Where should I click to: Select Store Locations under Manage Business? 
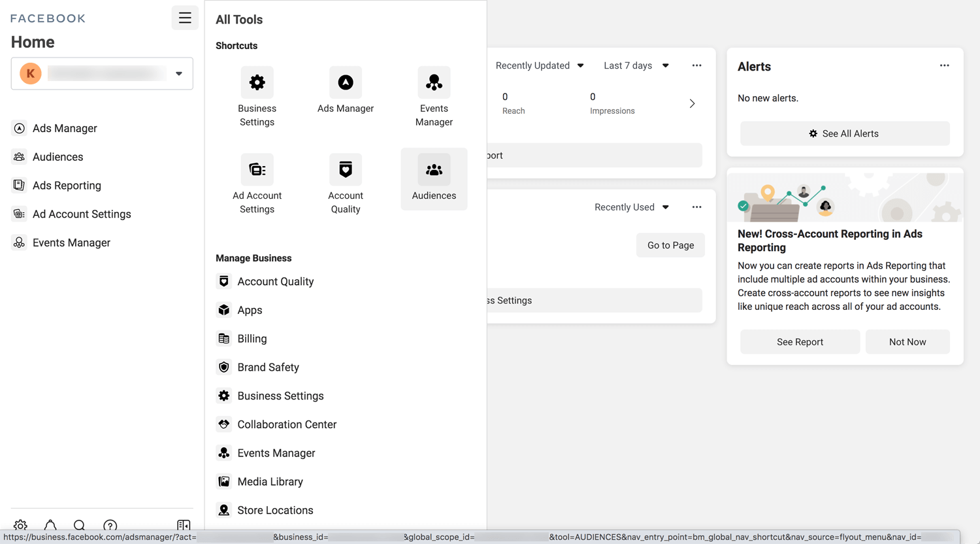(275, 510)
